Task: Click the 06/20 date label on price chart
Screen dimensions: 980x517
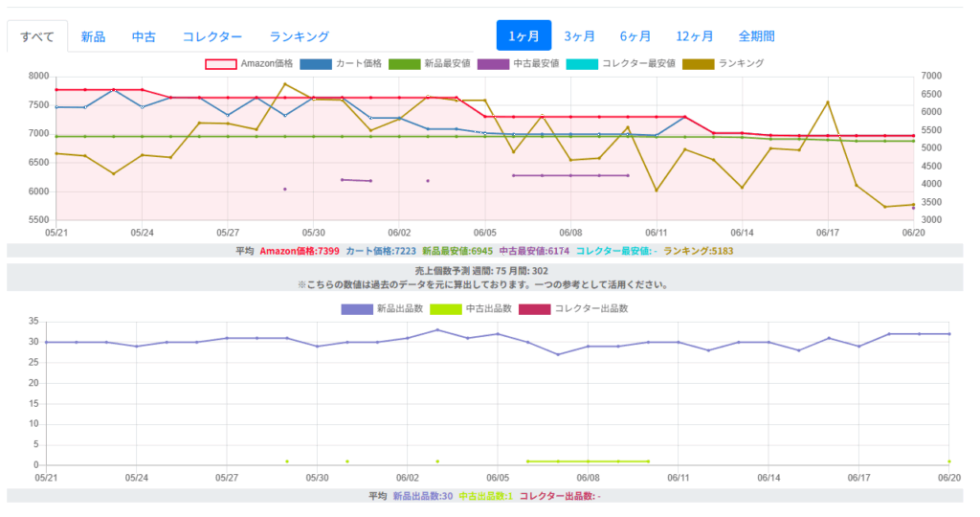Action: [913, 233]
